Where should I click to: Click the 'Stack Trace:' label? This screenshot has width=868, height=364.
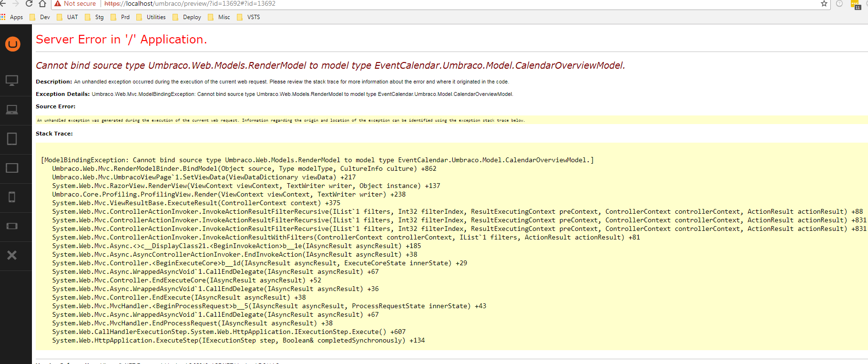click(x=54, y=134)
